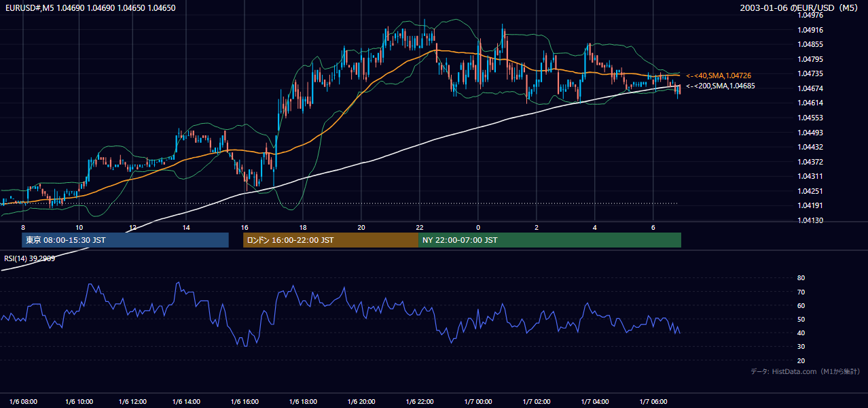868x408 pixels.
Task: Click hour tick 22 under the price chart
Action: pyautogui.click(x=420, y=227)
